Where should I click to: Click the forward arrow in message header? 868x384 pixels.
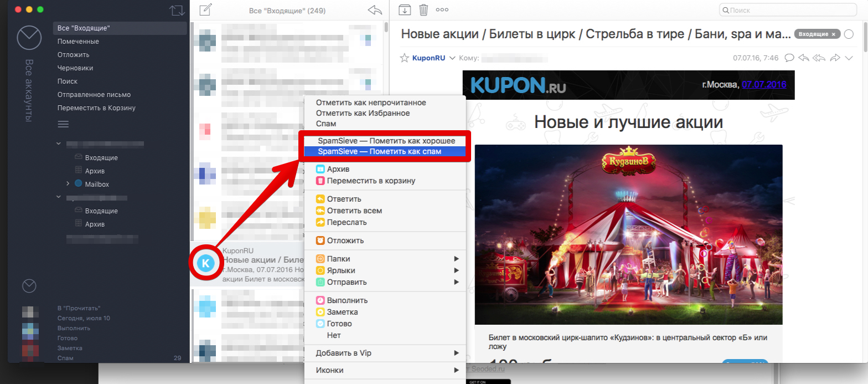835,58
